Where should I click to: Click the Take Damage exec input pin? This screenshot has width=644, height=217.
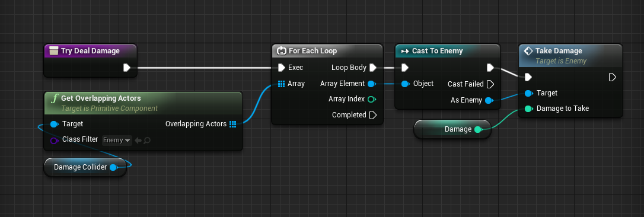[x=528, y=77]
